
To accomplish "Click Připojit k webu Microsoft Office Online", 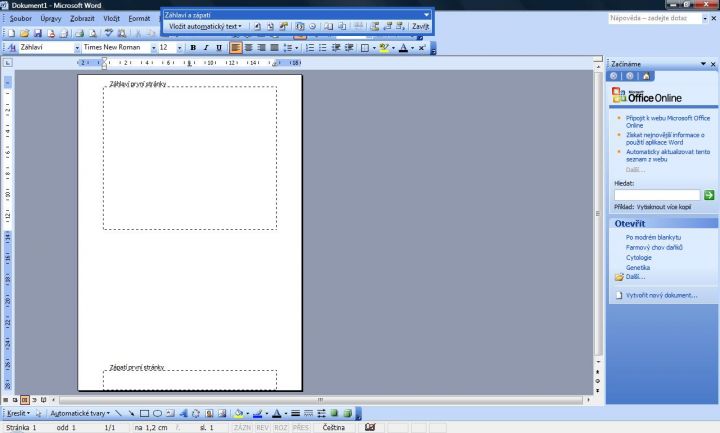I will click(668, 122).
